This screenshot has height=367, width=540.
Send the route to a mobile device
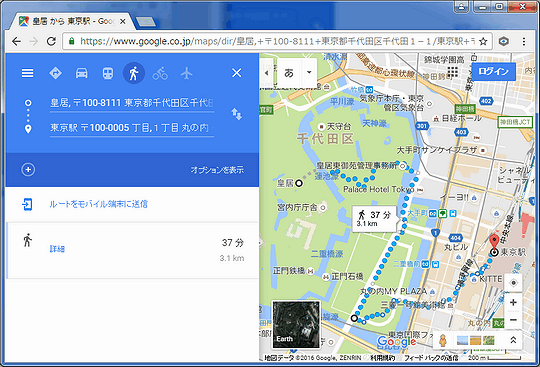pyautogui.click(x=98, y=204)
